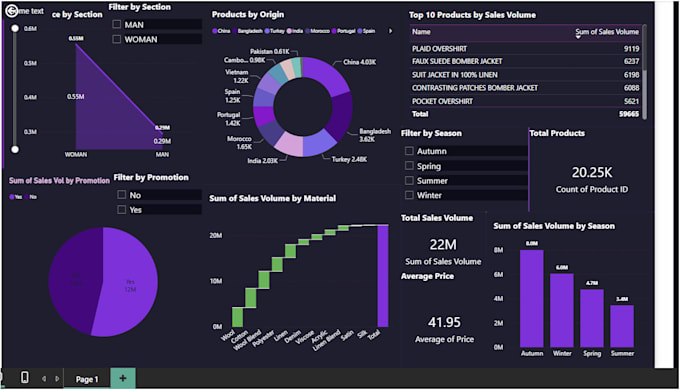This screenshot has width=680, height=390.
Task: Select Autumn in Filter by Season
Action: click(409, 151)
